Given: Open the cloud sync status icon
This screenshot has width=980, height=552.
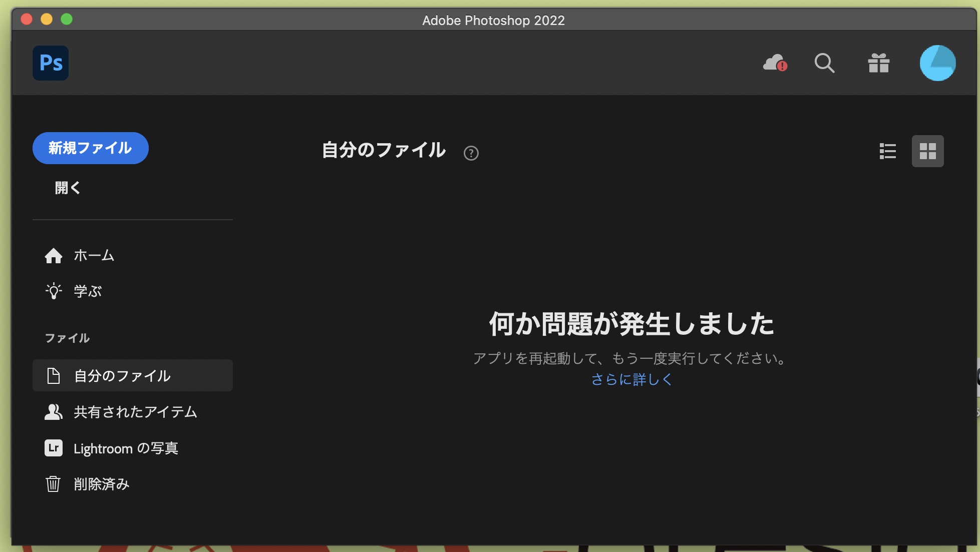Looking at the screenshot, I should [774, 63].
